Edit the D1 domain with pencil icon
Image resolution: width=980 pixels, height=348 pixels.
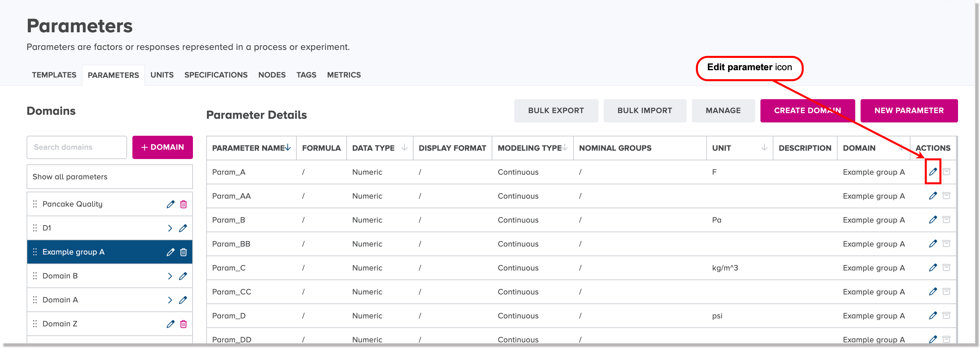tap(183, 228)
